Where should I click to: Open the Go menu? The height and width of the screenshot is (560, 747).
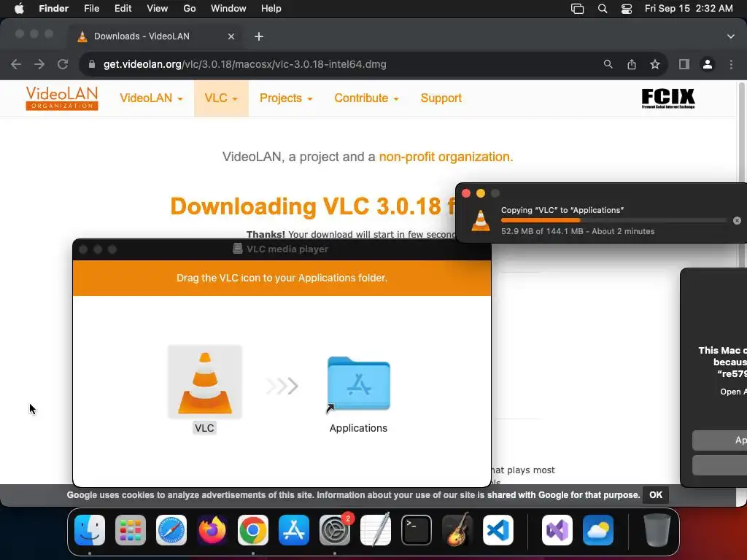tap(190, 9)
